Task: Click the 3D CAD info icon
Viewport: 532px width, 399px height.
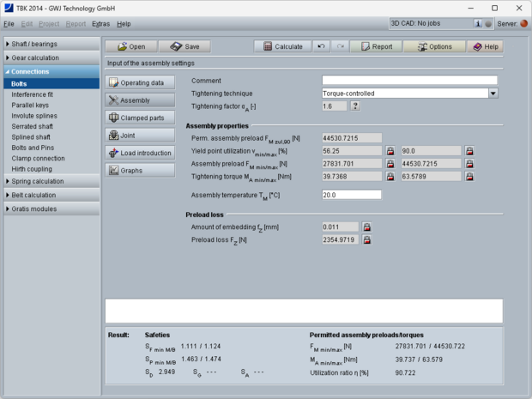Action: (x=478, y=24)
